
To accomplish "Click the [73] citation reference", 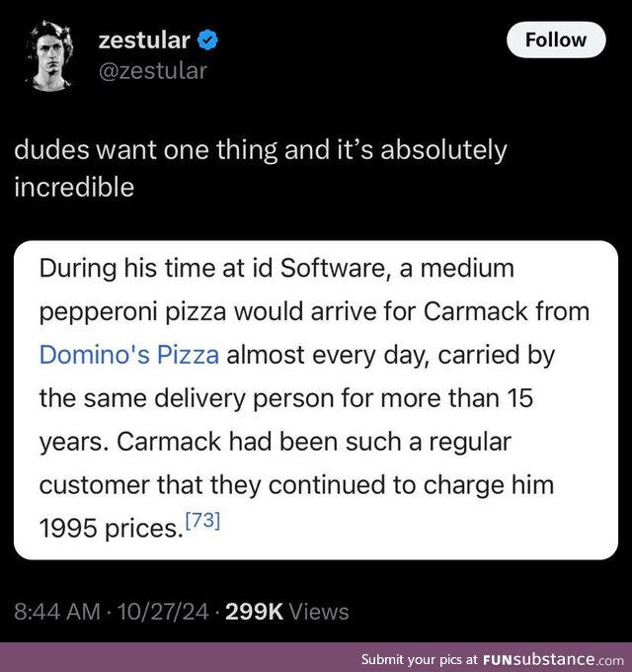I will pos(203,521).
